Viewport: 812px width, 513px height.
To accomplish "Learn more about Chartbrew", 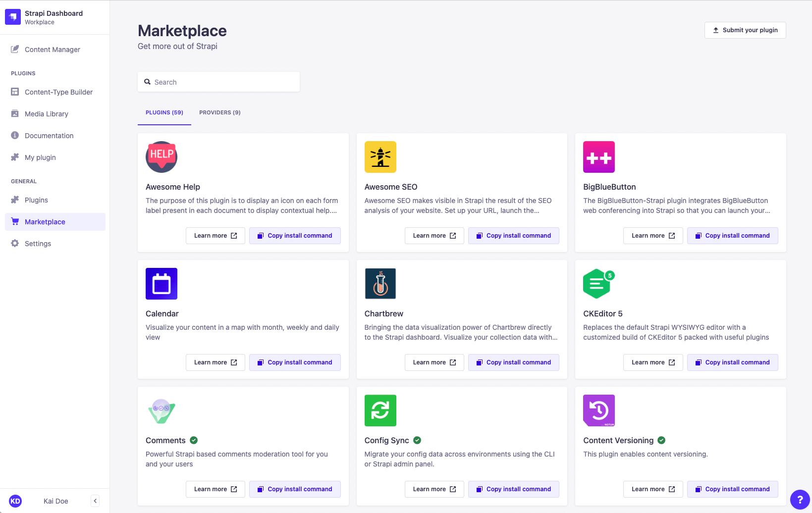I will (x=434, y=362).
